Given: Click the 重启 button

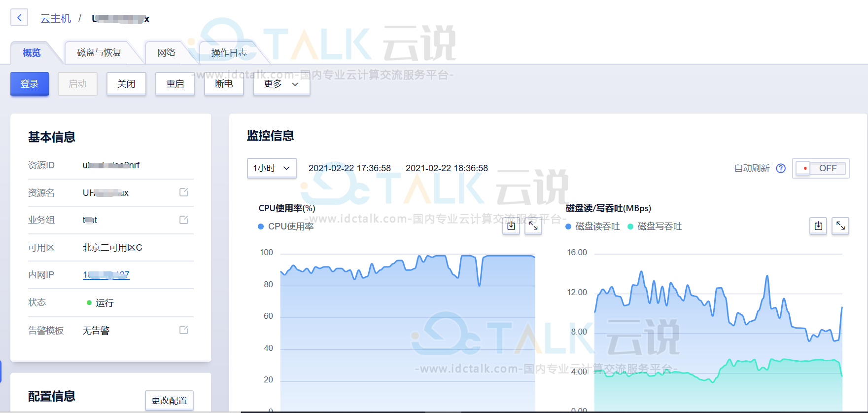Looking at the screenshot, I should click(x=175, y=84).
